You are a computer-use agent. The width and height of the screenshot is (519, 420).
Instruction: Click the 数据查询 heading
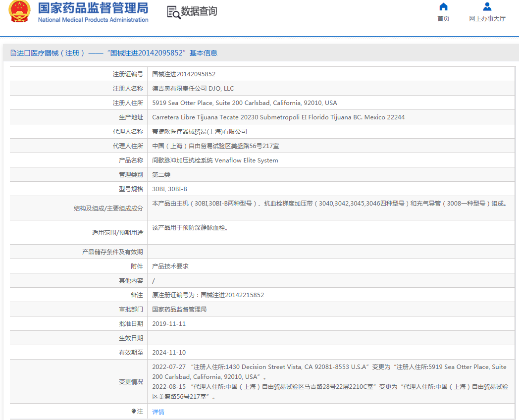coord(199,11)
